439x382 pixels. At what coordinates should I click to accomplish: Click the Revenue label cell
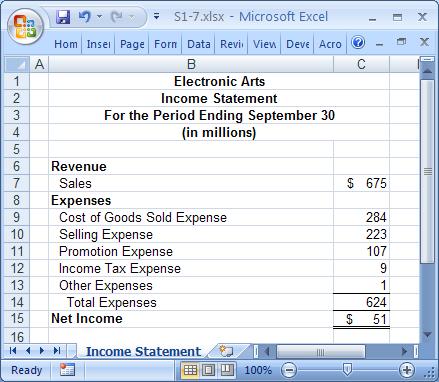click(x=191, y=166)
